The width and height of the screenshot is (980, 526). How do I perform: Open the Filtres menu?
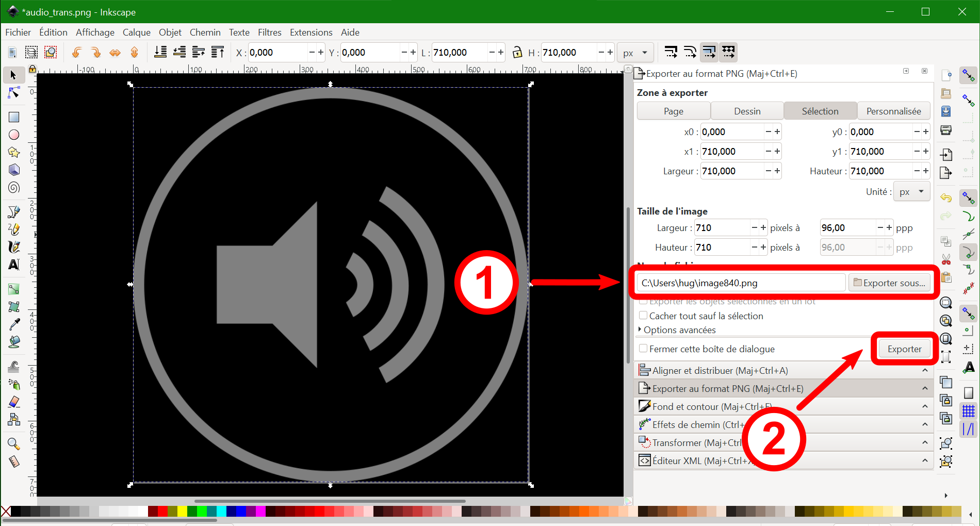[269, 32]
